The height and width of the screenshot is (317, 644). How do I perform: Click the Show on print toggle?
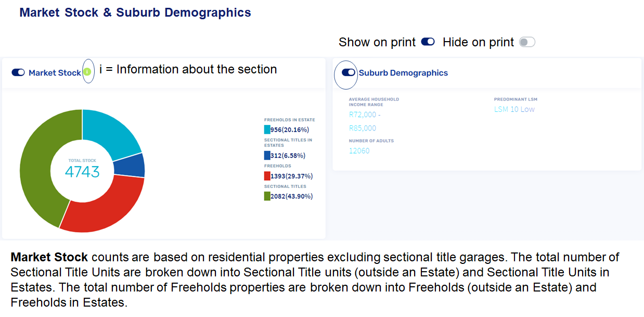[428, 42]
